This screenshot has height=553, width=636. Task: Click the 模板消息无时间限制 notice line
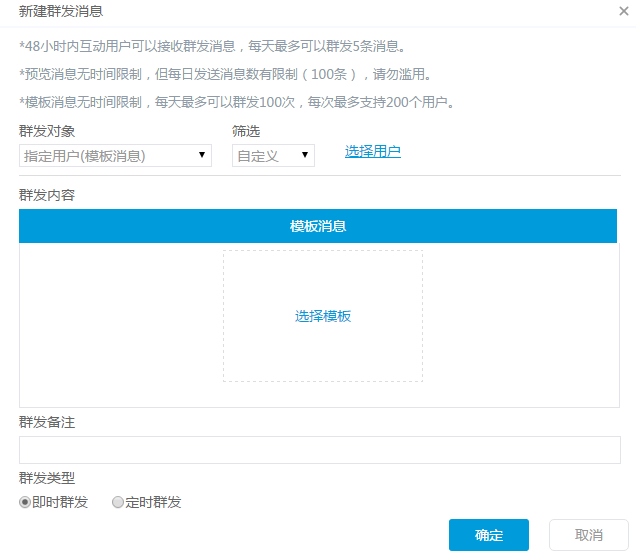(237, 102)
